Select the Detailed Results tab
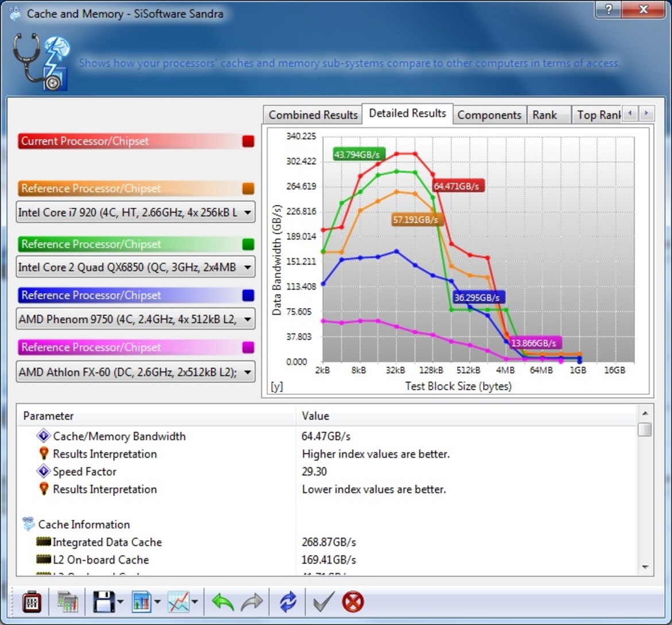 click(407, 113)
